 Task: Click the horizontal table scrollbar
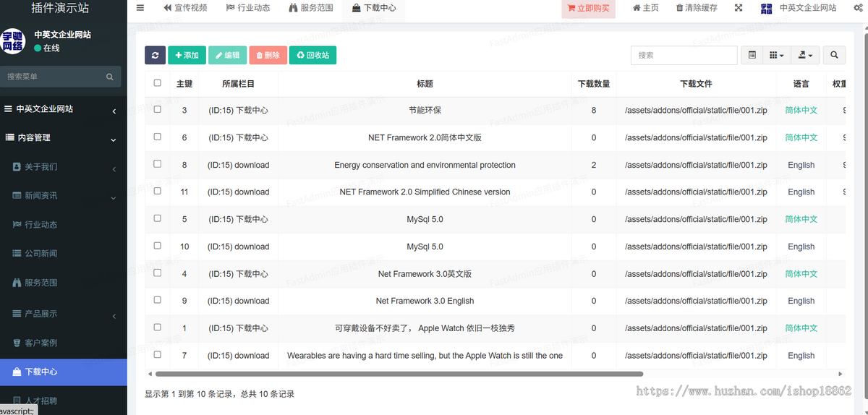coord(399,374)
